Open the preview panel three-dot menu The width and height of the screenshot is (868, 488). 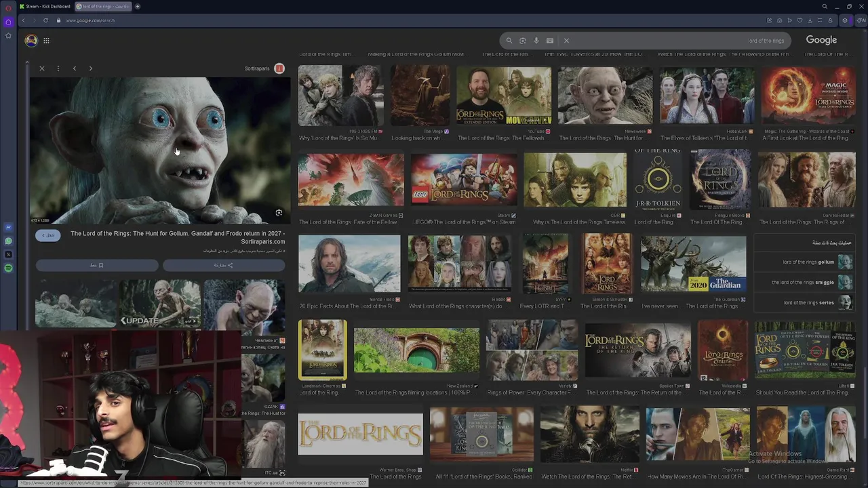pyautogui.click(x=58, y=68)
